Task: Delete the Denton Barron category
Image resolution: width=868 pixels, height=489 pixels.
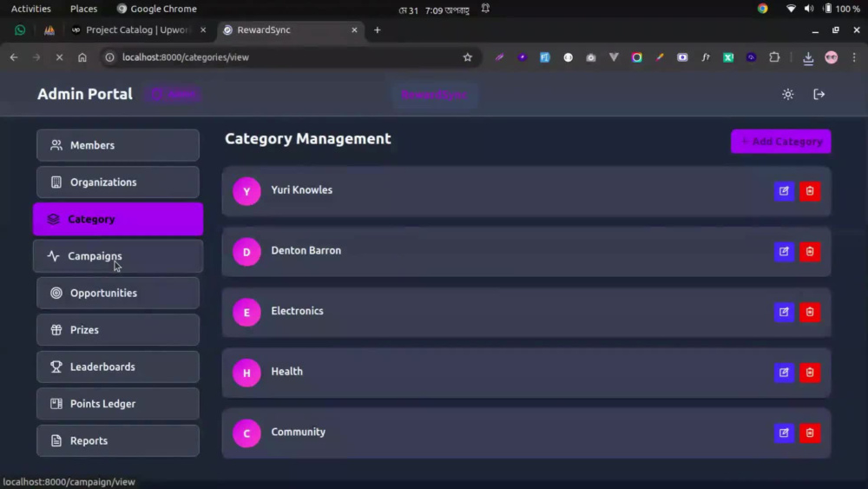Action: click(x=810, y=251)
